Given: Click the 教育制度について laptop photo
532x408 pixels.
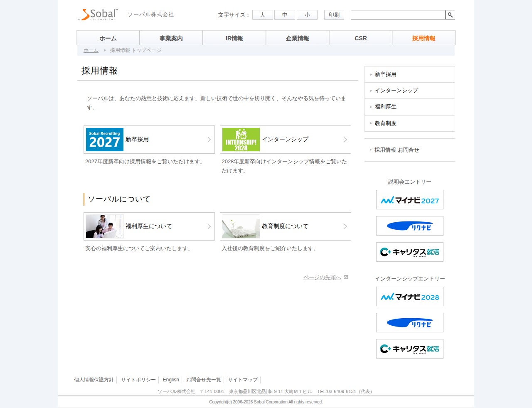Looking at the screenshot, I should (x=241, y=226).
